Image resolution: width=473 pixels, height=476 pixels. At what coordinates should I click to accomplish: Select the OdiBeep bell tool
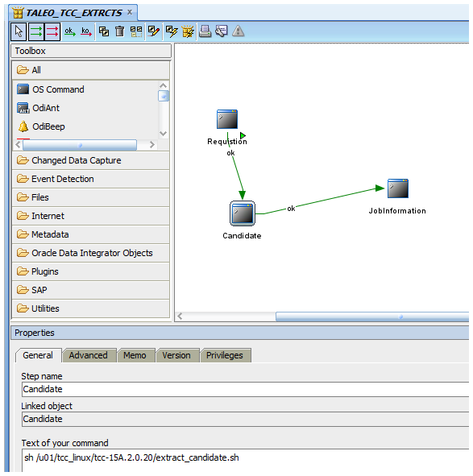(41, 126)
